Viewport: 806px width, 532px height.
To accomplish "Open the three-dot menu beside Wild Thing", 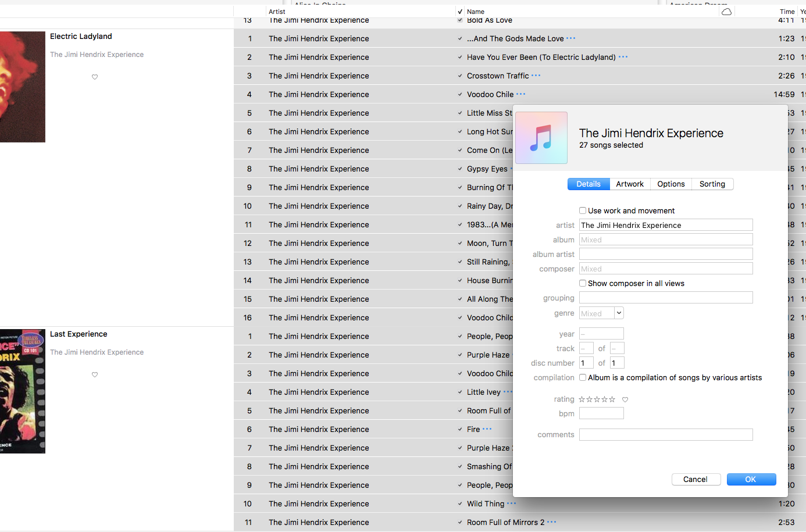I will click(x=512, y=504).
